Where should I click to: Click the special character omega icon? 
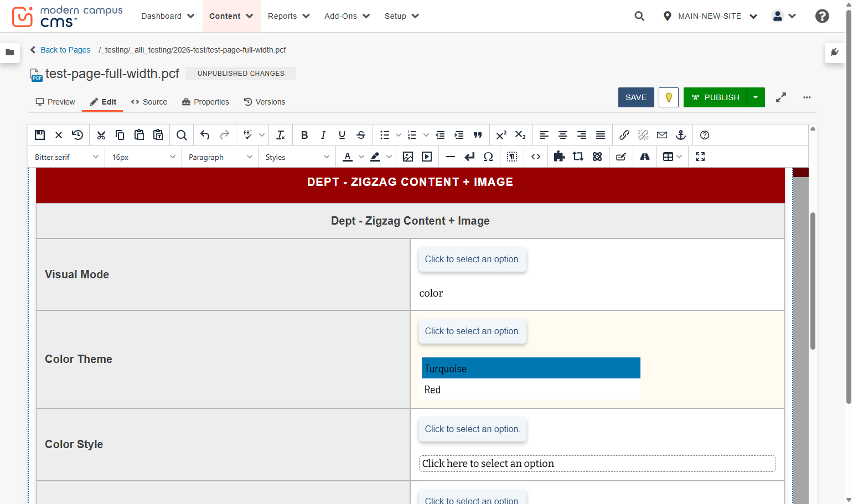(488, 157)
